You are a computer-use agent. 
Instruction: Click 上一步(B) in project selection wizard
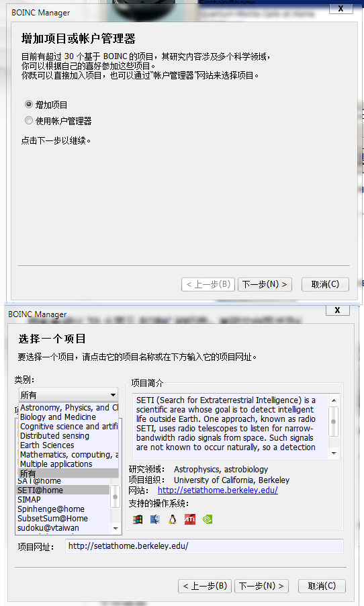[x=205, y=586]
